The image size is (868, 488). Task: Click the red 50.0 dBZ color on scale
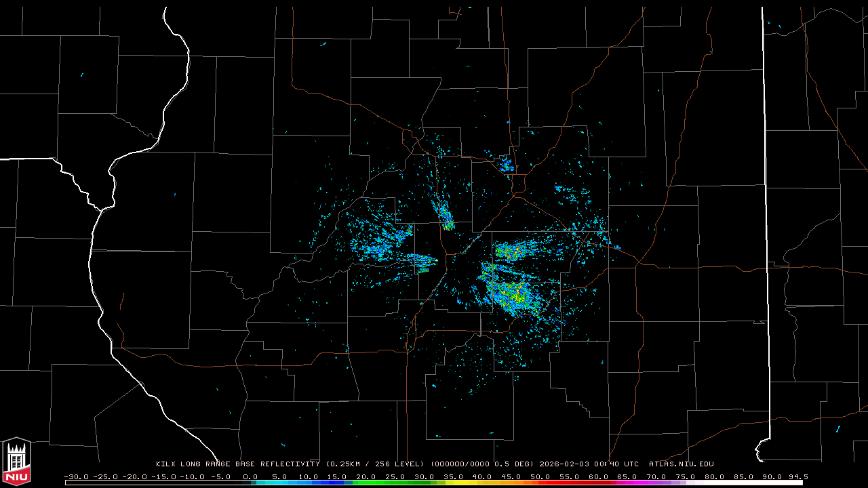pos(540,483)
